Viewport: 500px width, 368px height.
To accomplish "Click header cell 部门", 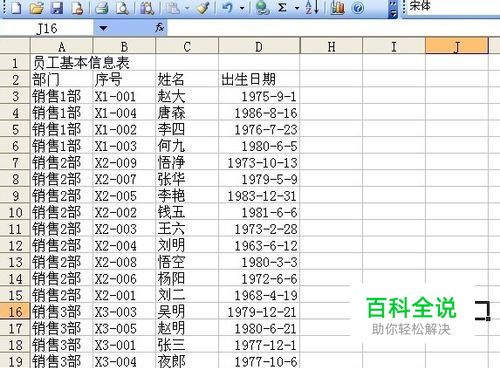I will pyautogui.click(x=61, y=79).
